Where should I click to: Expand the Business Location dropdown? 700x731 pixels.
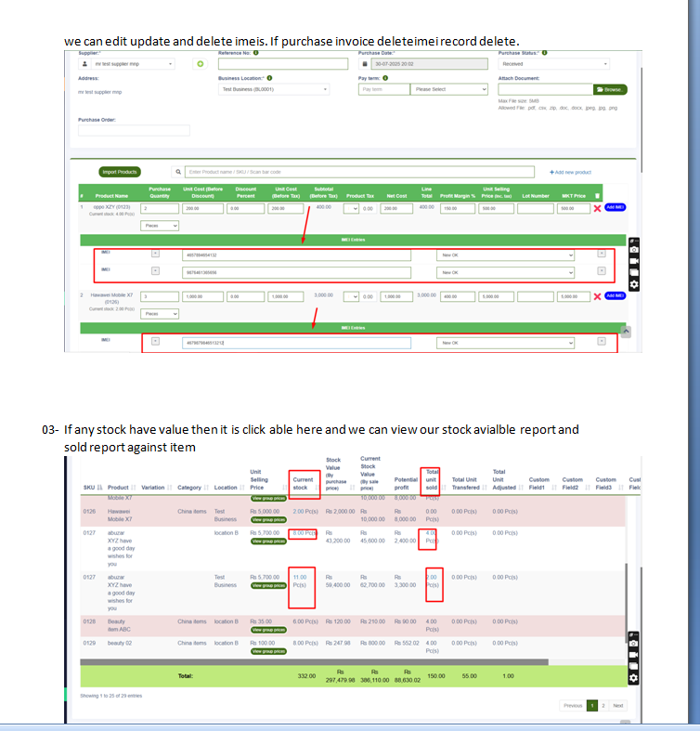pos(274,89)
